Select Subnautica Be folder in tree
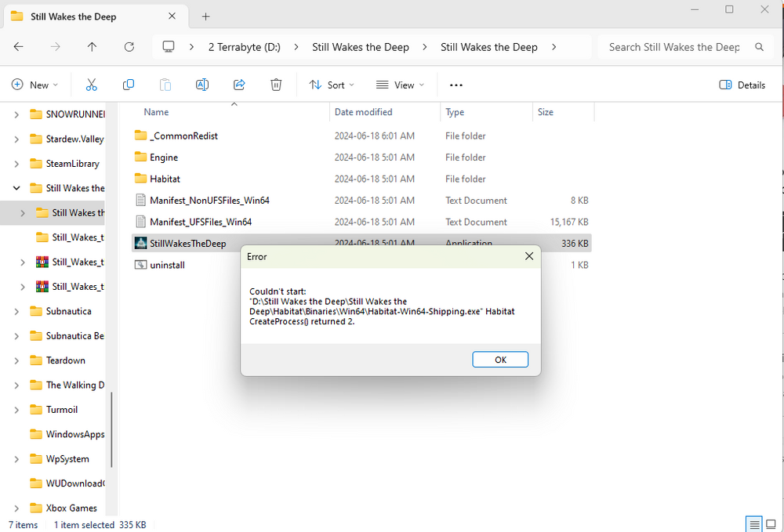784x532 pixels. (x=67, y=335)
